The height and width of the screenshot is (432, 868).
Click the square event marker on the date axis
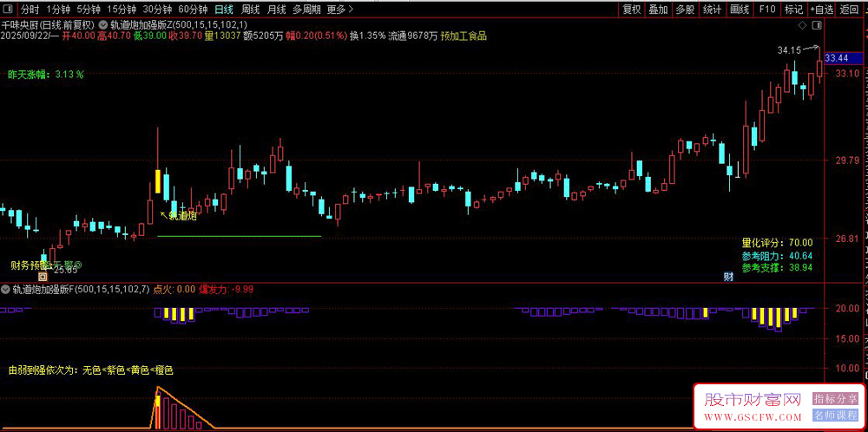click(x=43, y=277)
